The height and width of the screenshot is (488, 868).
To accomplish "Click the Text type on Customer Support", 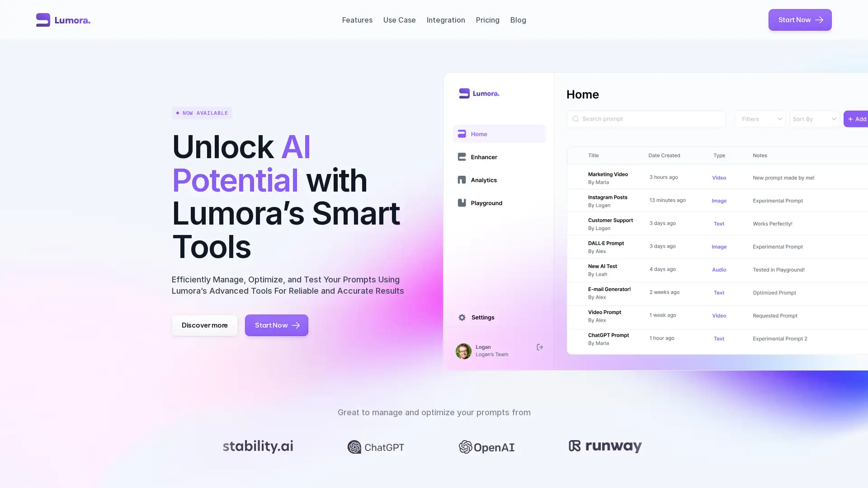I will coord(719,224).
